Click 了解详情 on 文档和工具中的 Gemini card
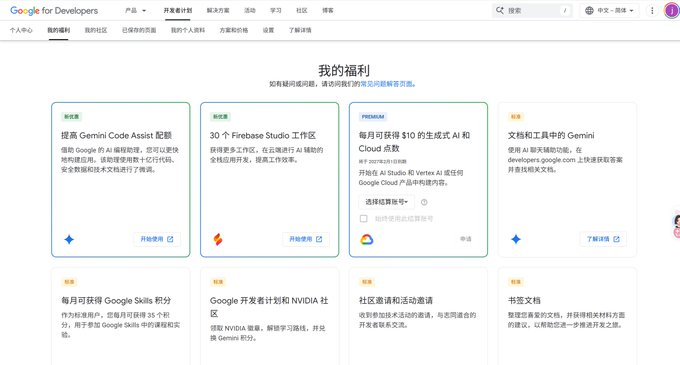Viewport: 680px width, 365px height. [x=603, y=239]
